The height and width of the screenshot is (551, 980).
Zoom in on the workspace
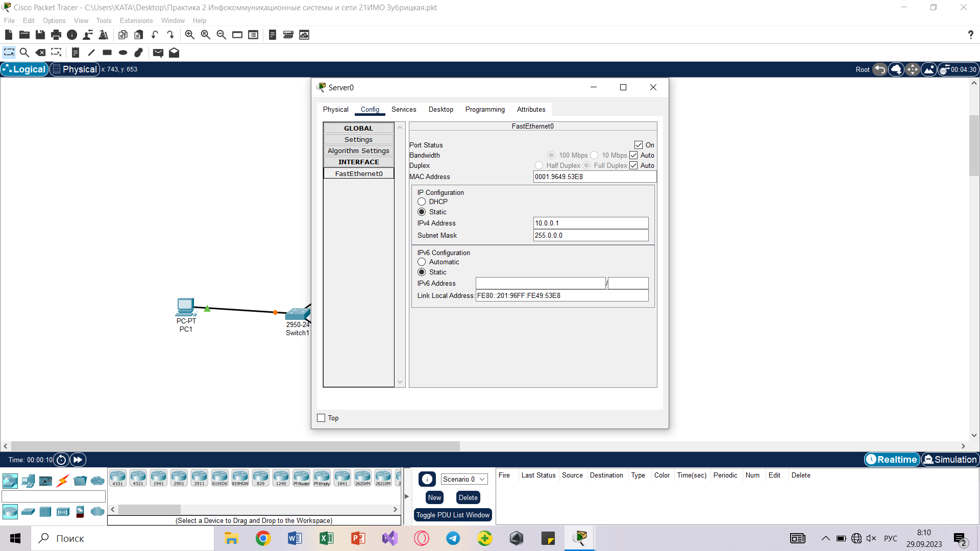pos(190,35)
